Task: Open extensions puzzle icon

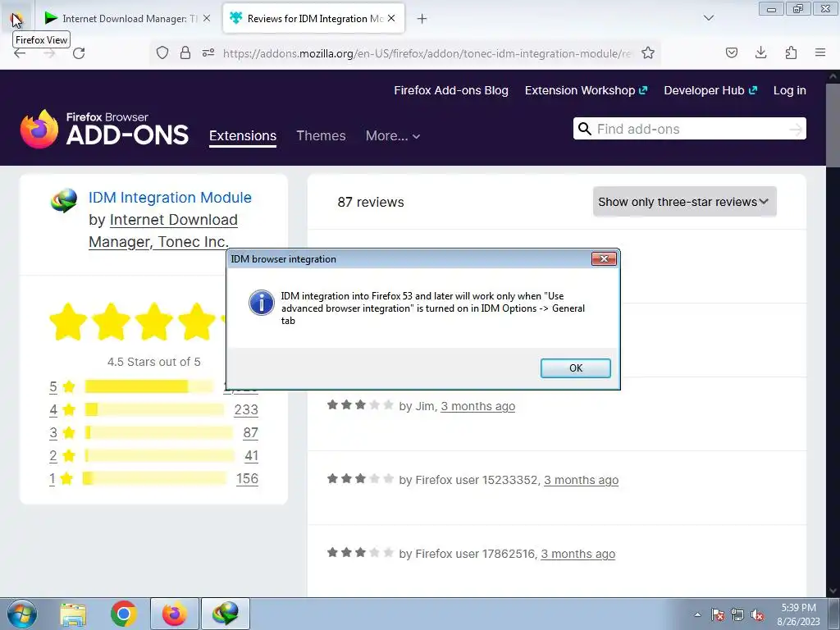Action: 792,52
